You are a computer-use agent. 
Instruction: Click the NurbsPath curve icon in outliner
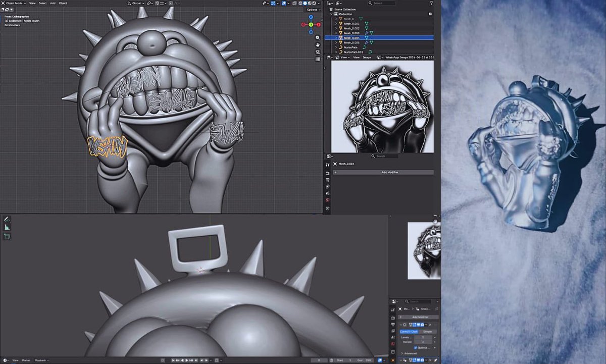point(341,47)
